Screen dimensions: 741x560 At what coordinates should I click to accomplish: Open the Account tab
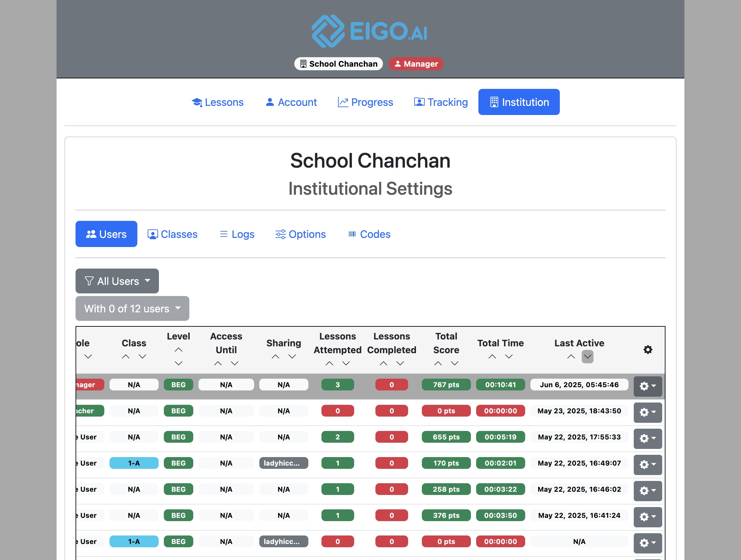point(291,102)
